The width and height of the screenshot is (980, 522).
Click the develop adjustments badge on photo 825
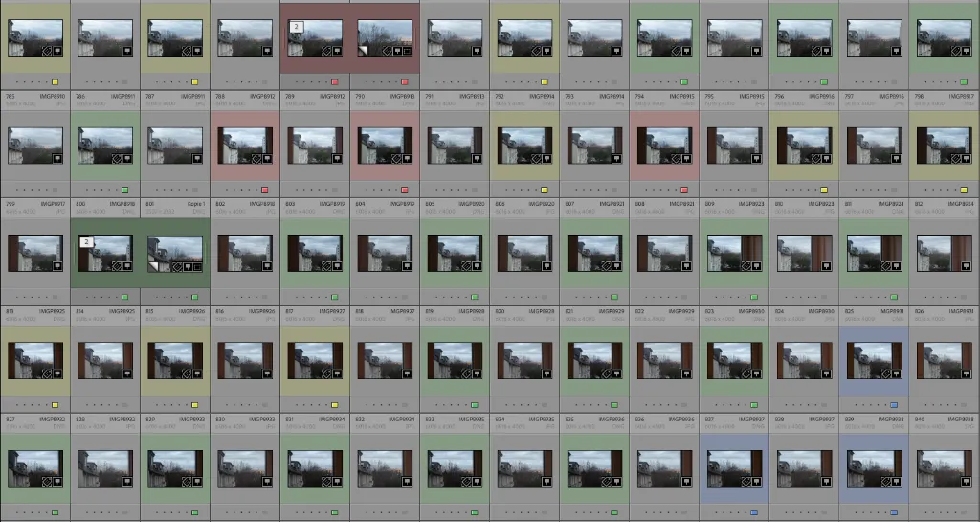click(x=887, y=374)
